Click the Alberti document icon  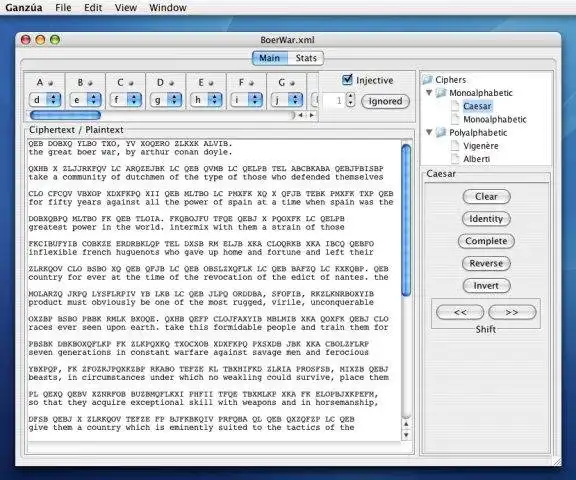pyautogui.click(x=455, y=159)
